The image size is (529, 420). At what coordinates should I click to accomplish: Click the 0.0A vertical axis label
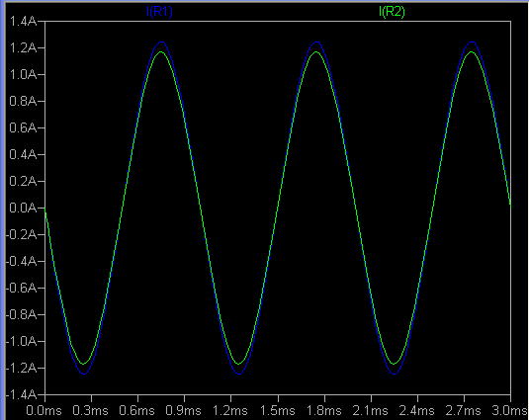tap(23, 208)
